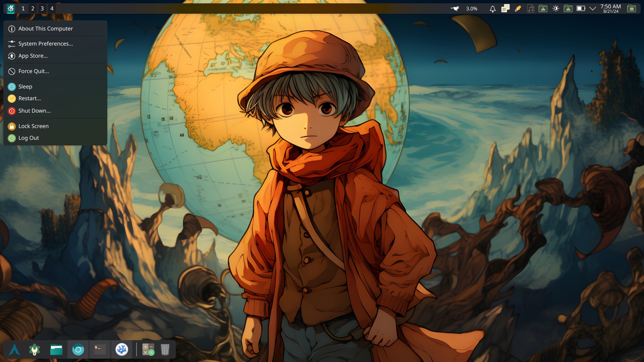This screenshot has height=362, width=644.
Task: Open the terminal from the dock
Action: tap(100, 350)
